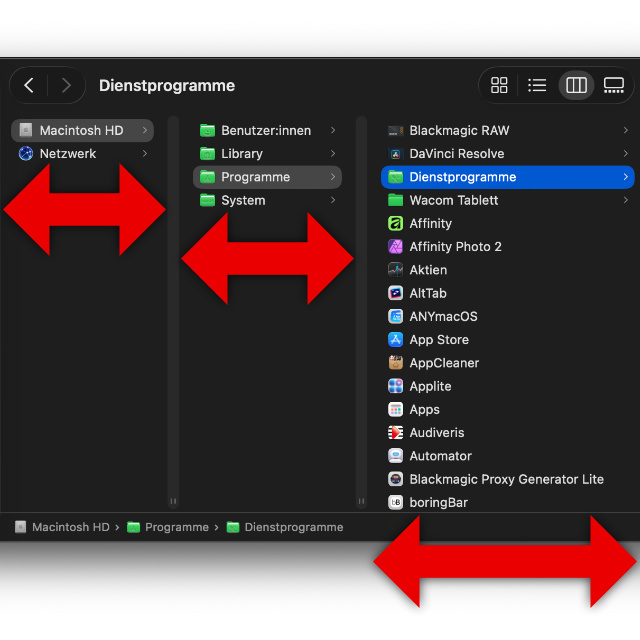Select the App Store label
Screen dimensions: 640x640
tap(439, 340)
